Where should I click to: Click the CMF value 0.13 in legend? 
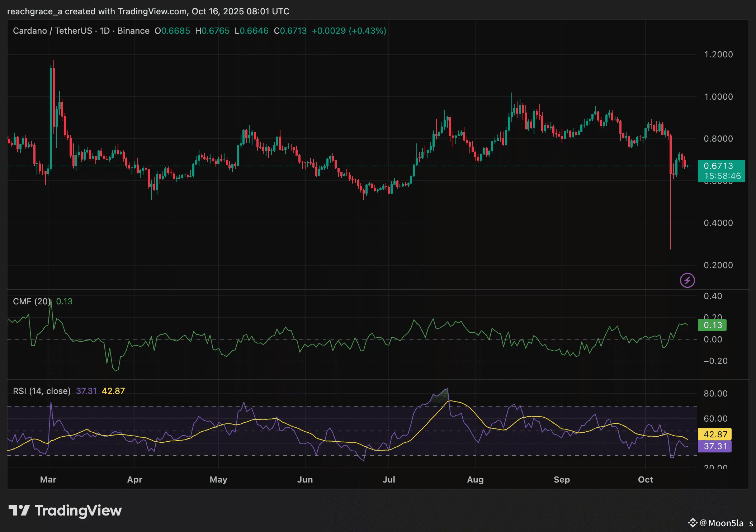(64, 301)
